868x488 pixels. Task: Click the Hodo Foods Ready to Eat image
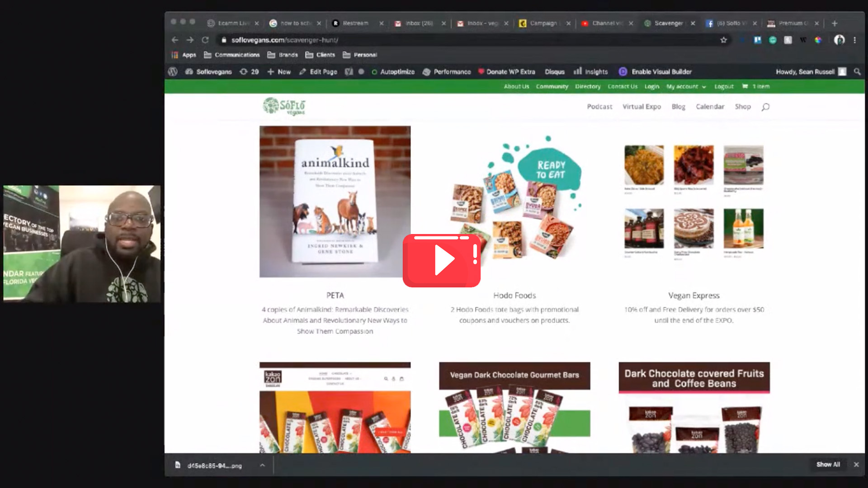[x=514, y=202]
